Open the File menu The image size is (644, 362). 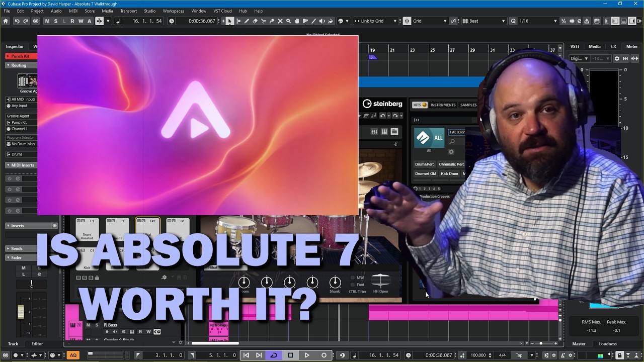(7, 11)
